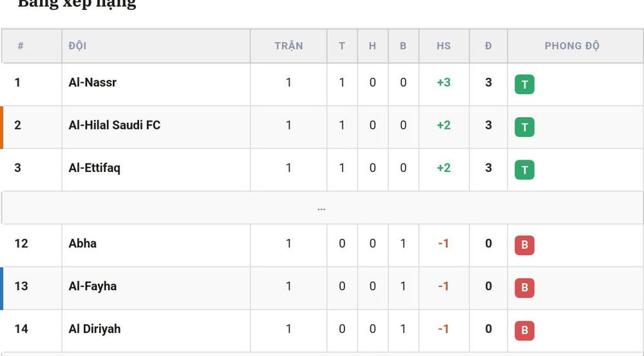
Task: Click the HS column header
Action: 444,46
